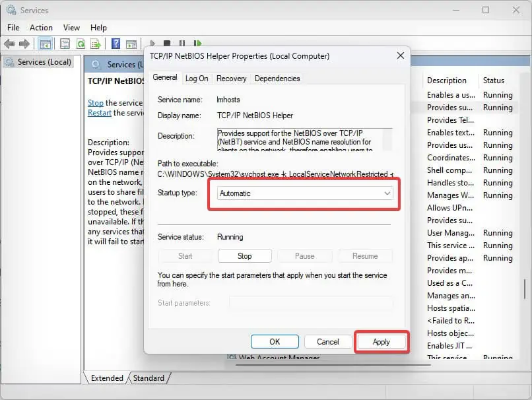Click the Pause Service toolbar icon
The image size is (532, 400).
pos(182,44)
